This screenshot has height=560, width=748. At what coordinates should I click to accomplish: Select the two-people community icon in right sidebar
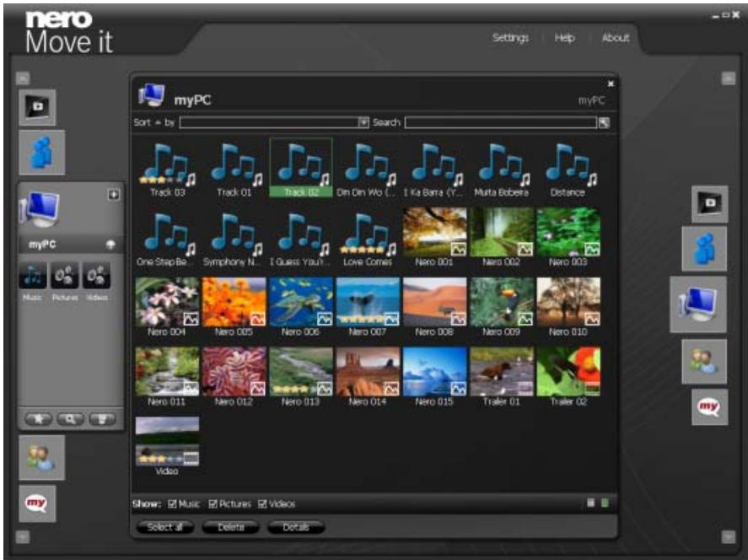704,362
